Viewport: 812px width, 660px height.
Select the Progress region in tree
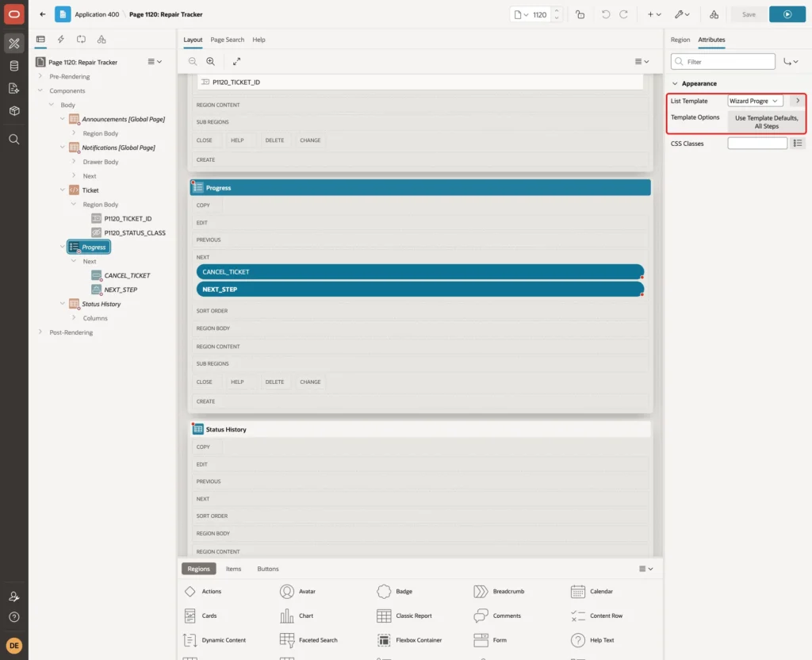(x=89, y=247)
